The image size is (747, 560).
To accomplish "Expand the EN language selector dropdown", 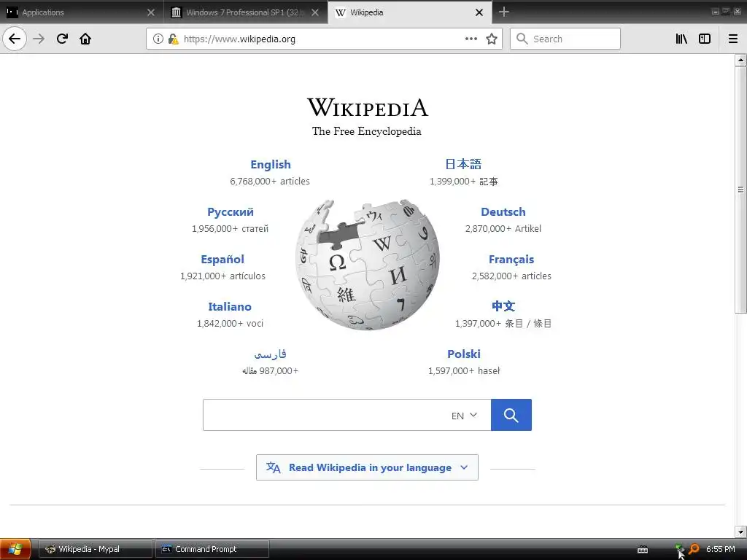I will (x=464, y=415).
